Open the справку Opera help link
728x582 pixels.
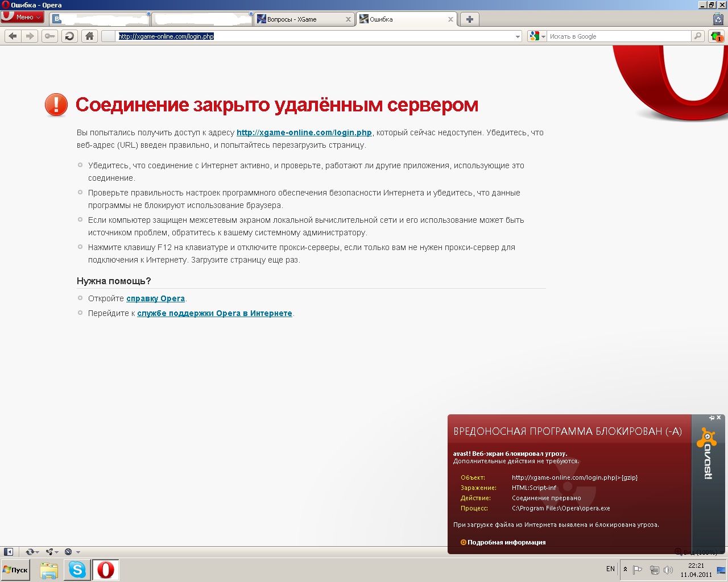point(155,298)
